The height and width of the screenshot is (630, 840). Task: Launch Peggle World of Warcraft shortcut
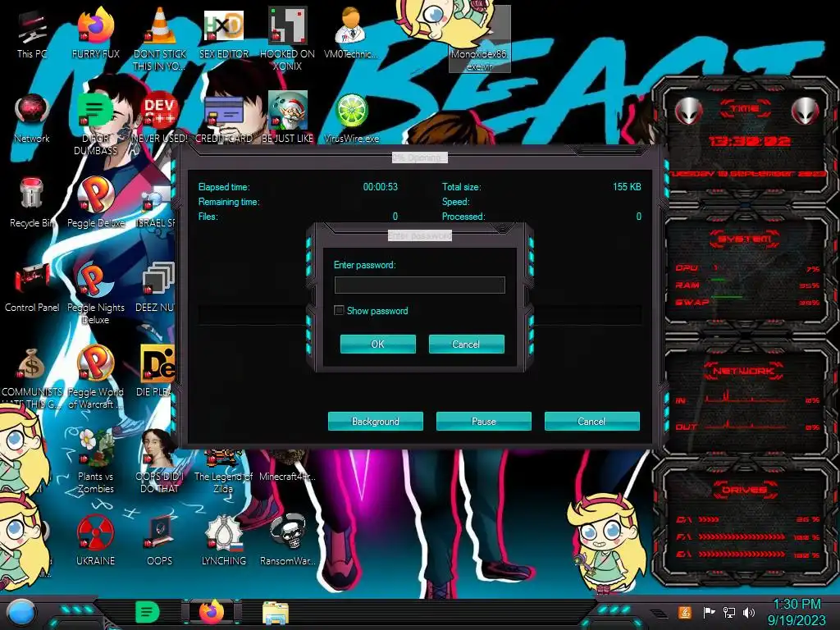coord(95,377)
